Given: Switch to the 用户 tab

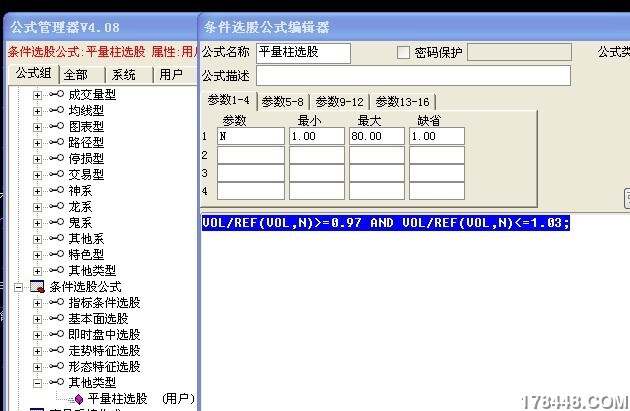Looking at the screenshot, I should click(x=174, y=75).
